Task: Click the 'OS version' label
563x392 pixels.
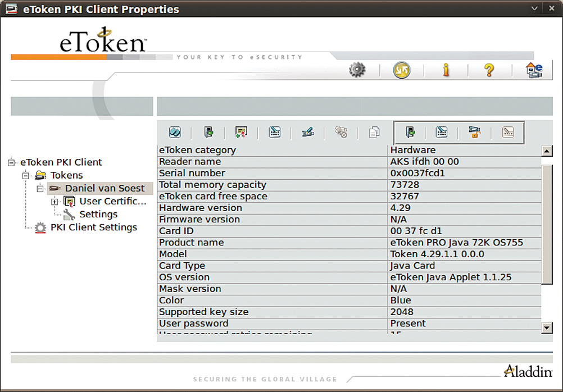Action: (x=184, y=277)
